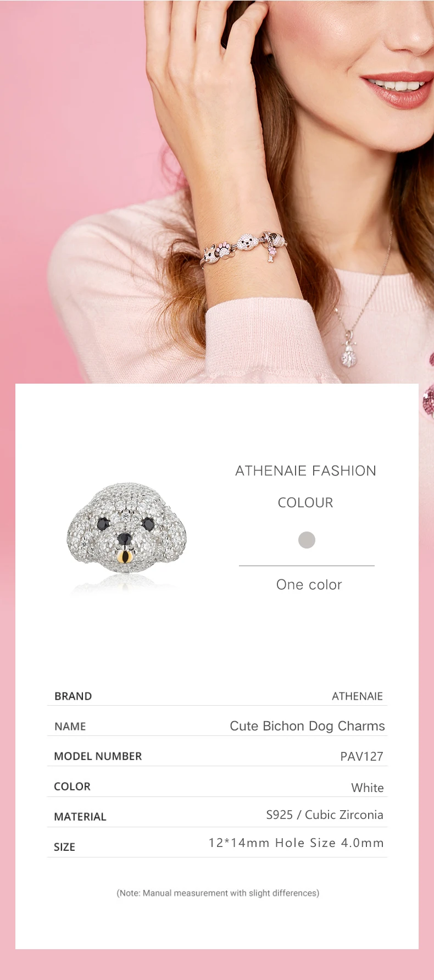This screenshot has height=980, width=434.
Task: Click the SIZE row label
Action: [x=64, y=846]
